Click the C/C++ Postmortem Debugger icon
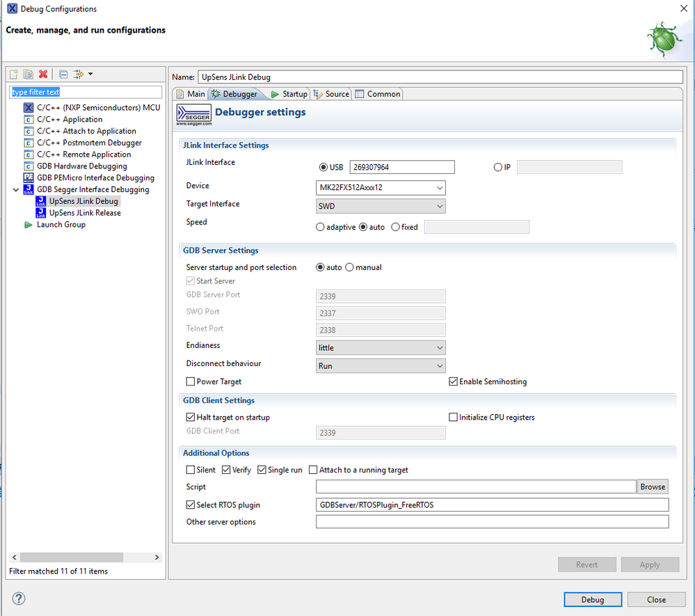 (x=29, y=143)
